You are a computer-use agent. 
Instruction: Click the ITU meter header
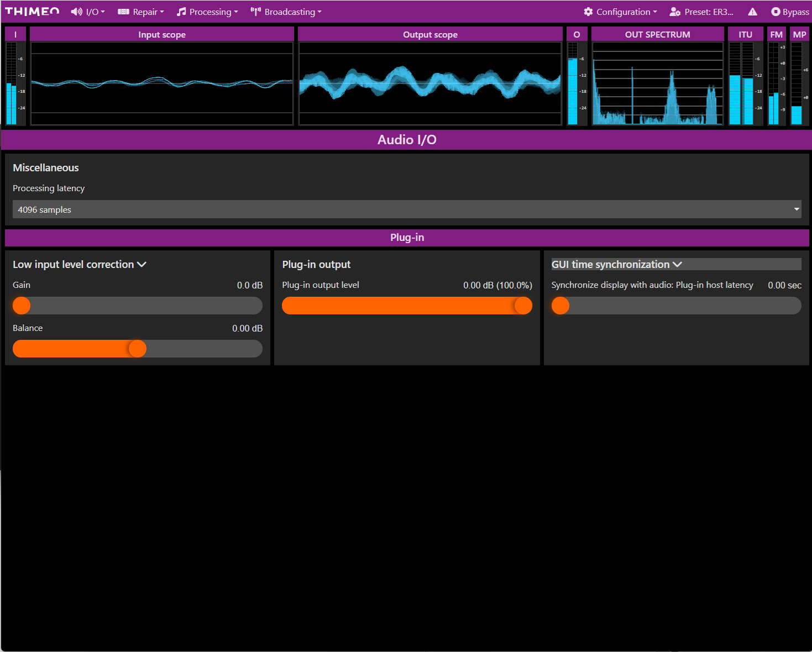click(x=745, y=34)
